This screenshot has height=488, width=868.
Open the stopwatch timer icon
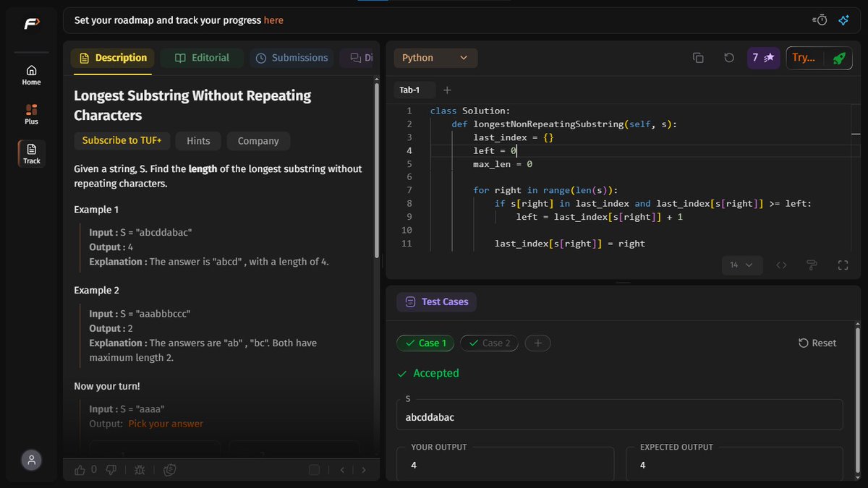click(x=820, y=20)
